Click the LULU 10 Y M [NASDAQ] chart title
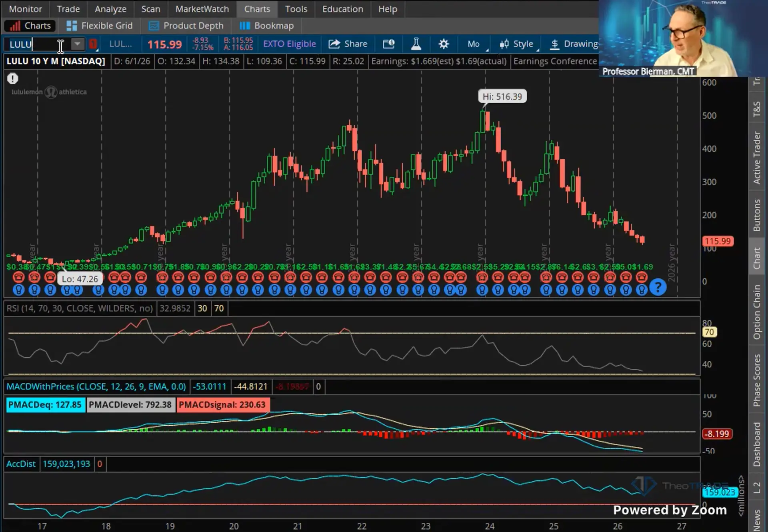The width and height of the screenshot is (768, 532). pyautogui.click(x=56, y=61)
